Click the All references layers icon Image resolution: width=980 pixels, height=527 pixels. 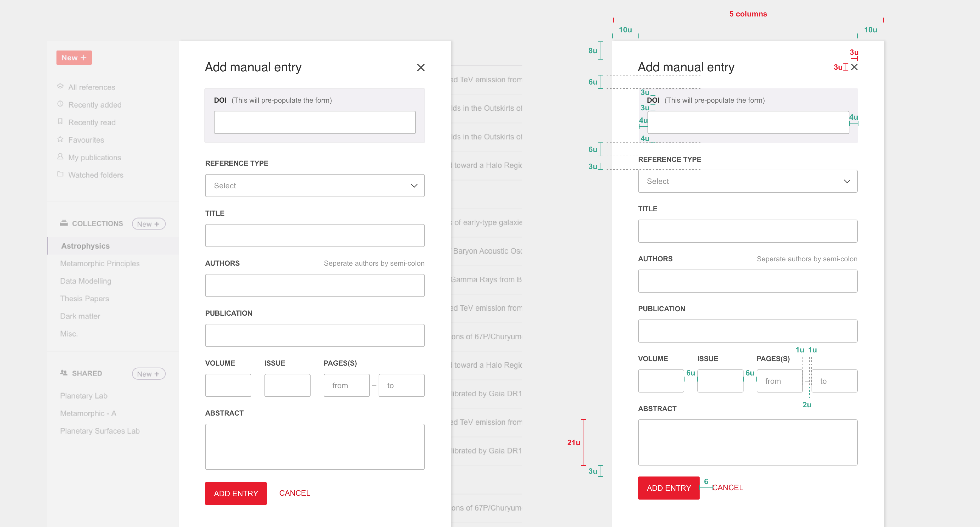60,86
